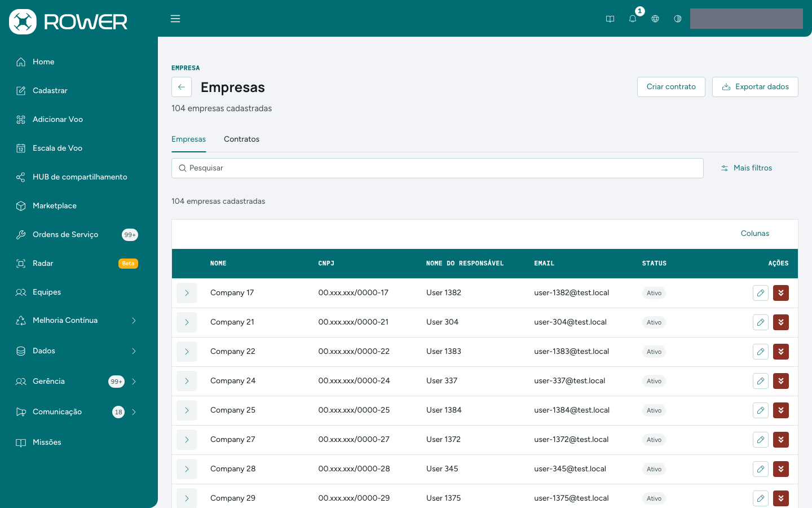The width and height of the screenshot is (812, 508).
Task: Click the ROWER logo
Action: (68, 21)
